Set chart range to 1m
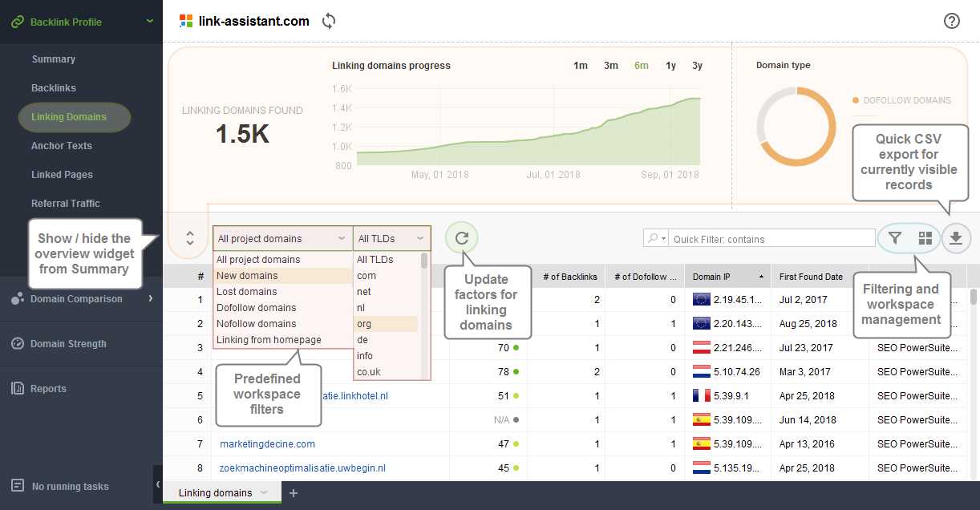Image resolution: width=980 pixels, height=510 pixels. [581, 66]
